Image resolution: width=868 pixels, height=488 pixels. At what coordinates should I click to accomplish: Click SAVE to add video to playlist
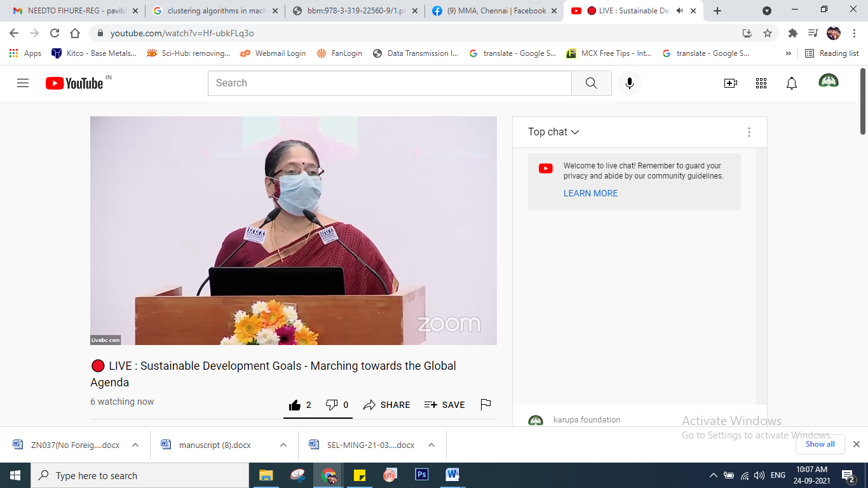tap(444, 405)
